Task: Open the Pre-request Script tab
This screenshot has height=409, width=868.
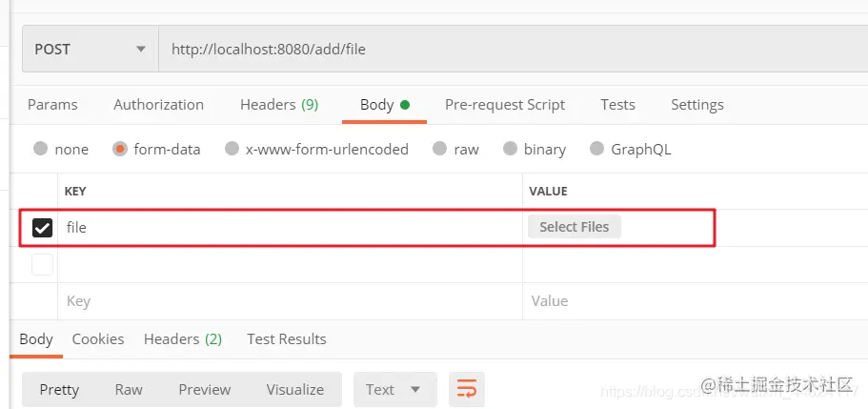Action: 505,105
